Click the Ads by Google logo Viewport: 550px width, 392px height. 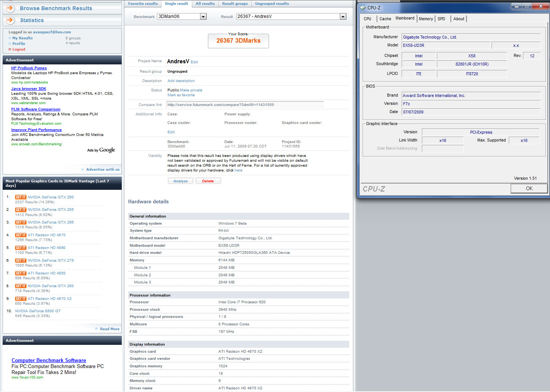pyautogui.click(x=101, y=150)
